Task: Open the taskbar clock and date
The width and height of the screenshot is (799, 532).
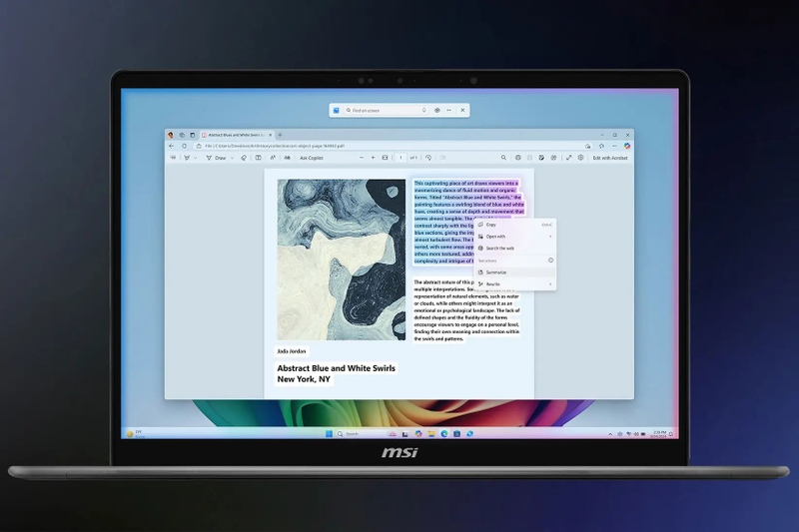Action: pyautogui.click(x=659, y=434)
